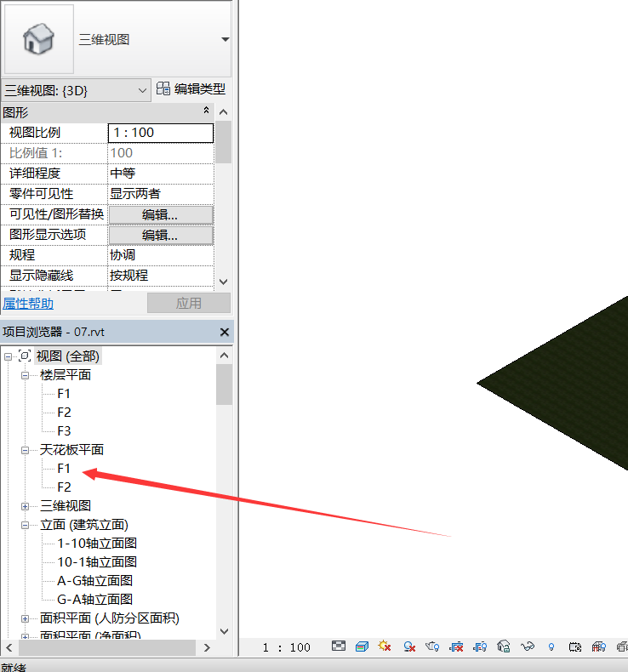Screen dimensions: 628x672
Task: Click 编辑 button for 可见性/图形替换
Action: [x=160, y=215]
